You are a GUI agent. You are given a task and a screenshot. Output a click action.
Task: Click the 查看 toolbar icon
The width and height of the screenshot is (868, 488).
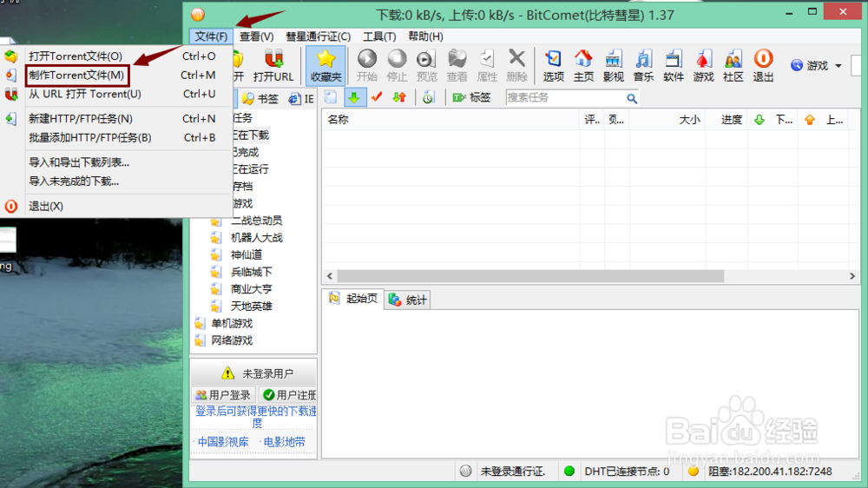(x=457, y=65)
